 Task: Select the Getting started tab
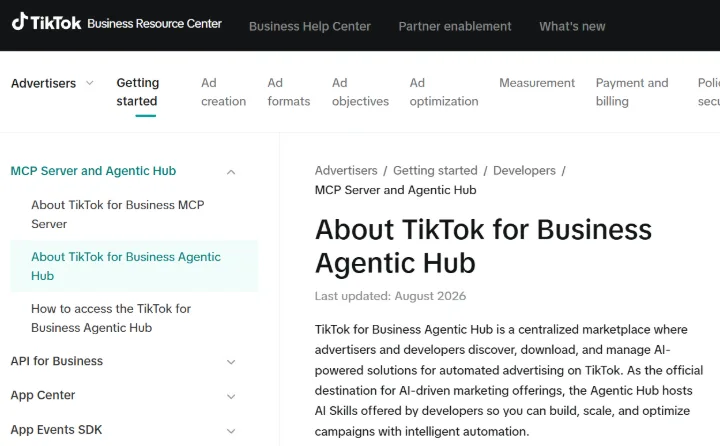pyautogui.click(x=138, y=92)
